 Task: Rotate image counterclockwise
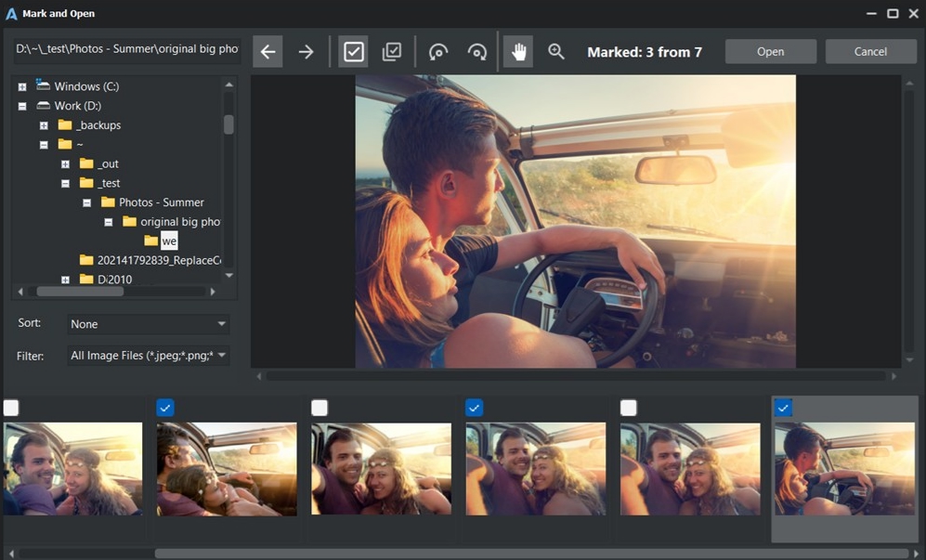coord(438,52)
